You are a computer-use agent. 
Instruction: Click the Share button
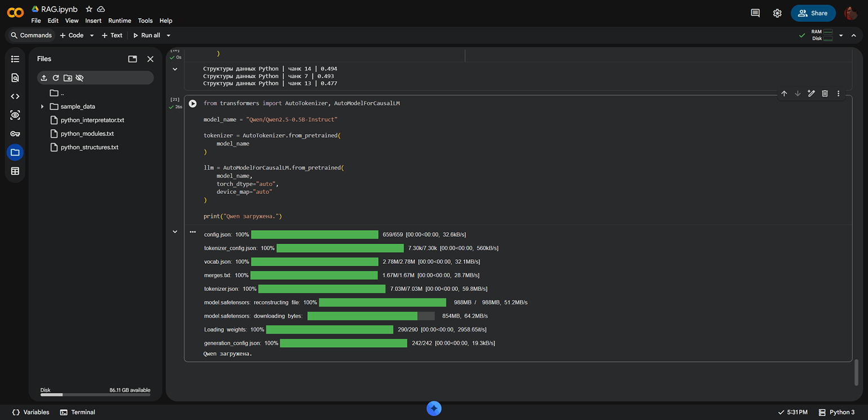(813, 13)
